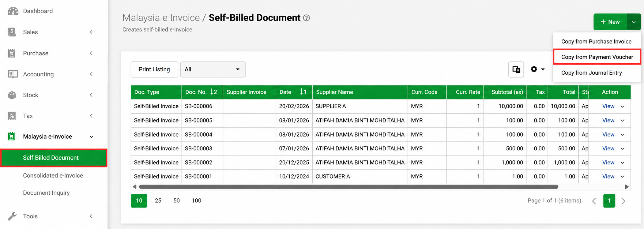Click the Print Listing button

[154, 69]
